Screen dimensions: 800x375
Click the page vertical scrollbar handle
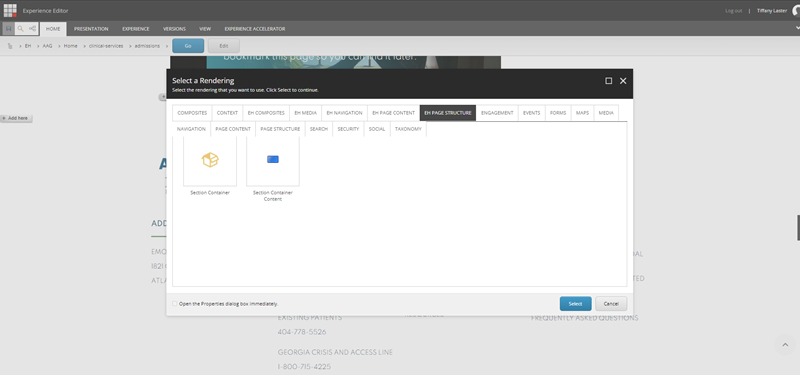tap(798, 228)
